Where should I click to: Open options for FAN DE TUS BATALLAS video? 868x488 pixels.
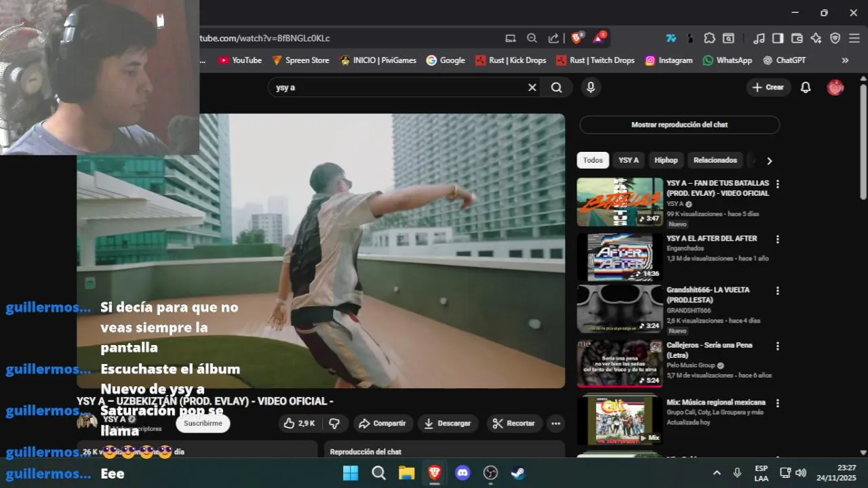pos(778,184)
